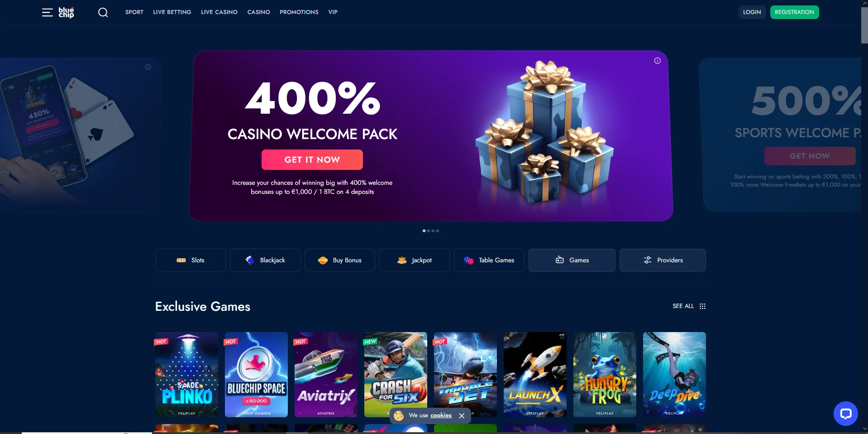Open the live chat bubble icon
This screenshot has height=434, width=868.
tap(845, 414)
